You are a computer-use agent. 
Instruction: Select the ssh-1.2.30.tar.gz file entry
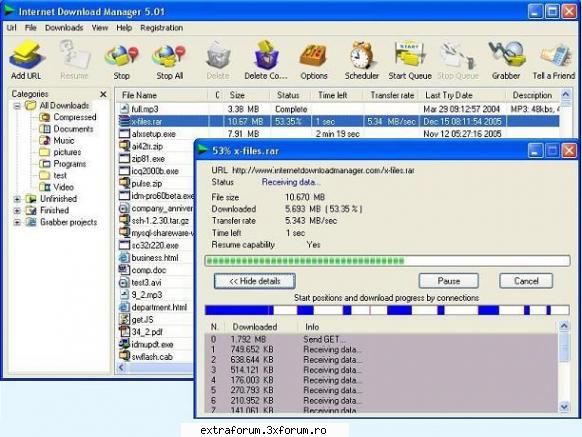160,221
